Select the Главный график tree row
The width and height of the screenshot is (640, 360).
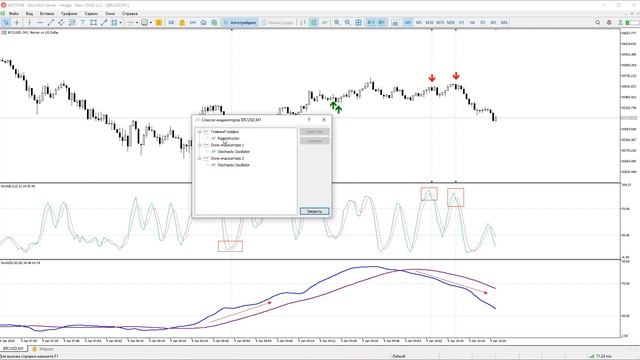point(224,132)
